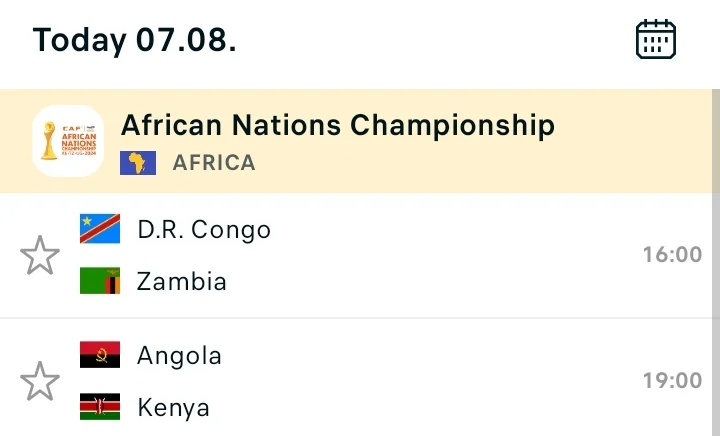
Task: Click the Africa continent flag icon
Action: (x=138, y=163)
